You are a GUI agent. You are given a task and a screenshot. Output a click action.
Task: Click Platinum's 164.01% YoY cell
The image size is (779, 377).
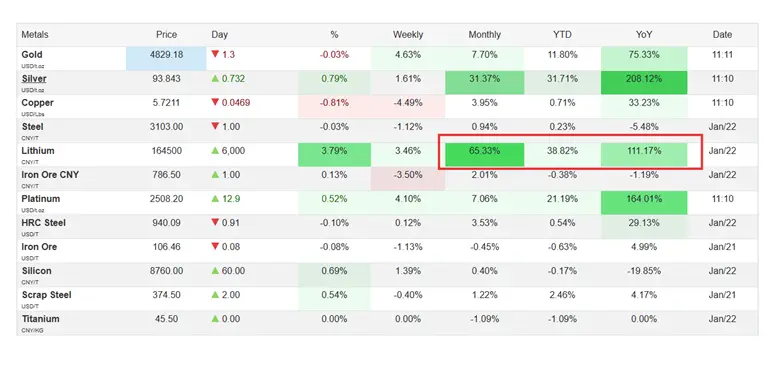[644, 203]
